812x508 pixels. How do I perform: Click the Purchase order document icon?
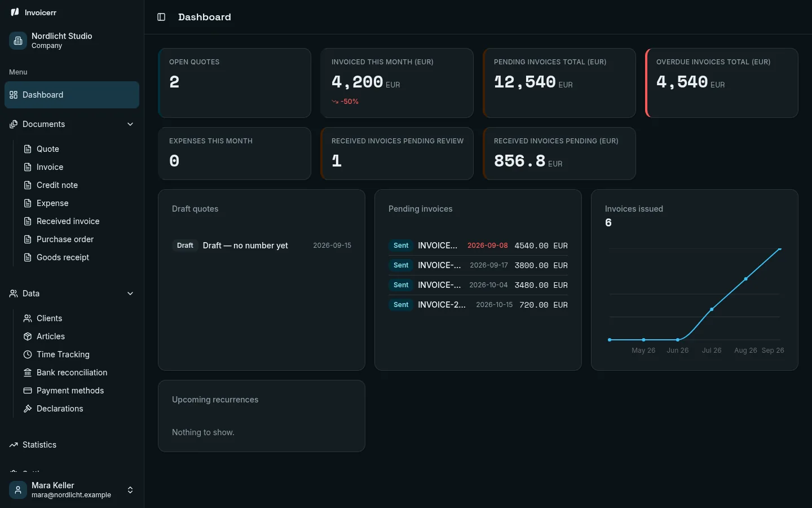point(28,239)
